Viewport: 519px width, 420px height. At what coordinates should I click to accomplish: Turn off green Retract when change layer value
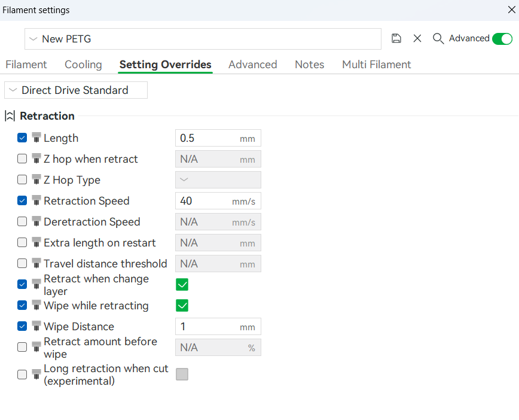pos(182,285)
